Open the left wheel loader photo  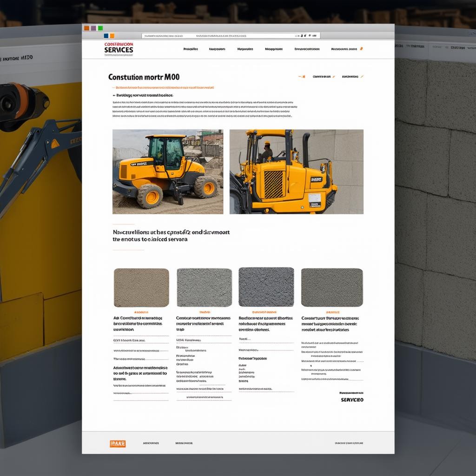(x=168, y=172)
